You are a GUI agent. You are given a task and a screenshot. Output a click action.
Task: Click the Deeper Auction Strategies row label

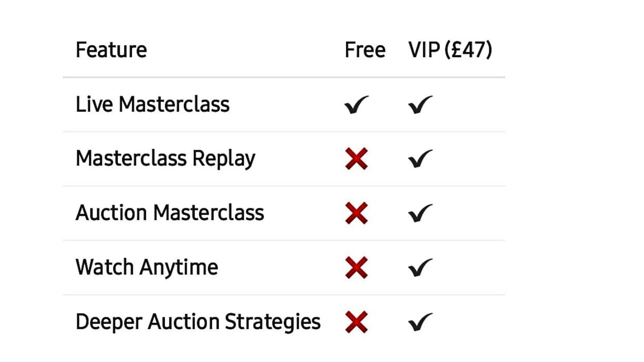(x=198, y=322)
